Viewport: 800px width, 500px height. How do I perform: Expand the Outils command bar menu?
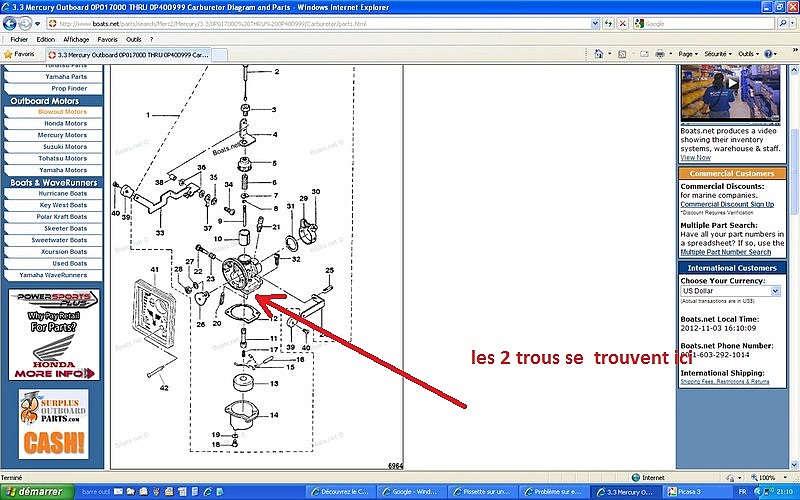click(748, 54)
